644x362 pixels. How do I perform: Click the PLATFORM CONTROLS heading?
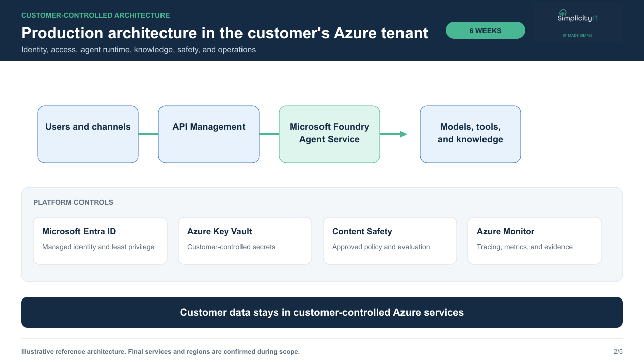pyautogui.click(x=73, y=202)
